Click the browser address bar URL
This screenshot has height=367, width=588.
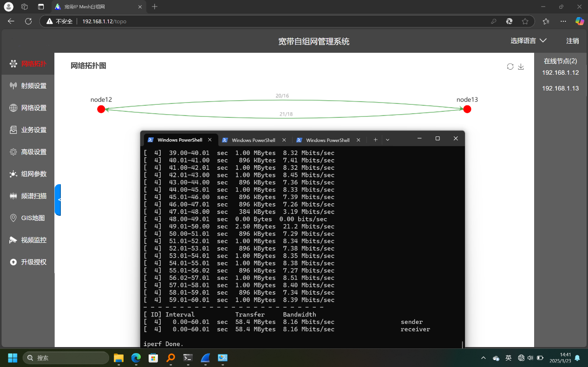pyautogui.click(x=104, y=21)
